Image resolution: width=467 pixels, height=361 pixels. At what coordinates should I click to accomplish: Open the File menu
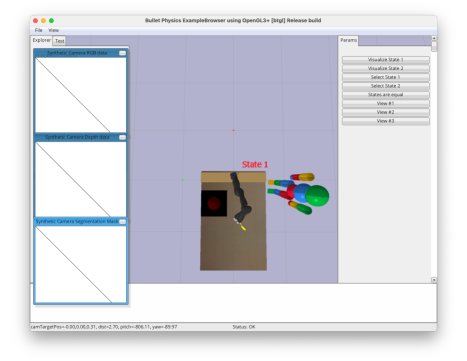tap(38, 30)
